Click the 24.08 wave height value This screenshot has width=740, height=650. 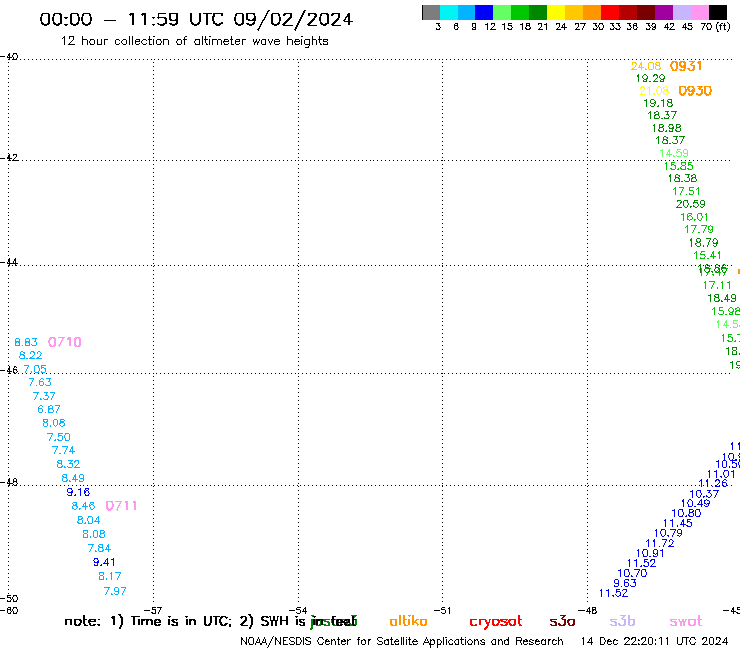[x=646, y=66]
